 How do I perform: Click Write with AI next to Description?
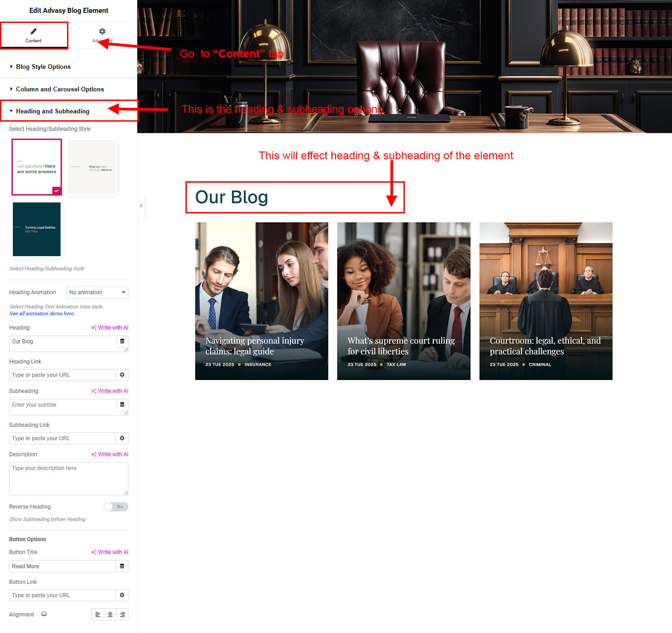[x=110, y=454]
